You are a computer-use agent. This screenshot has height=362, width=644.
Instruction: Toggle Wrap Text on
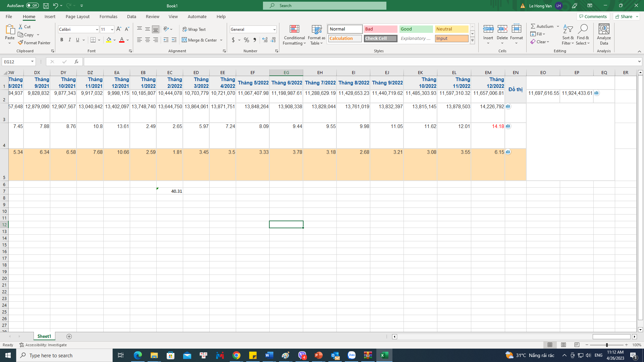194,29
